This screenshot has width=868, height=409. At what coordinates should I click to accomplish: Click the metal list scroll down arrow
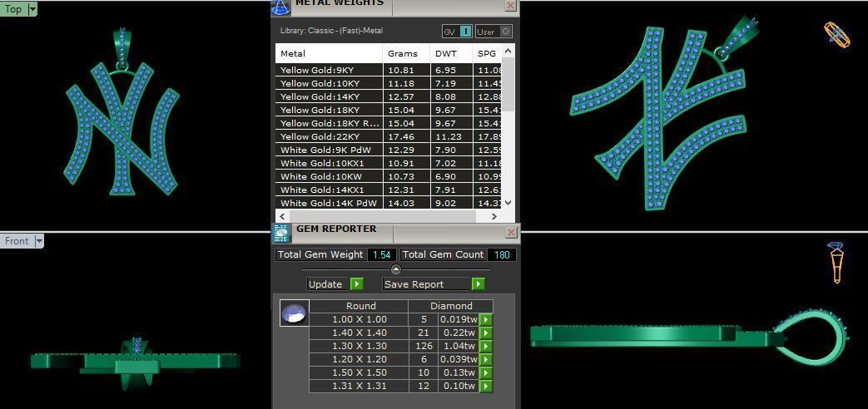(508, 203)
